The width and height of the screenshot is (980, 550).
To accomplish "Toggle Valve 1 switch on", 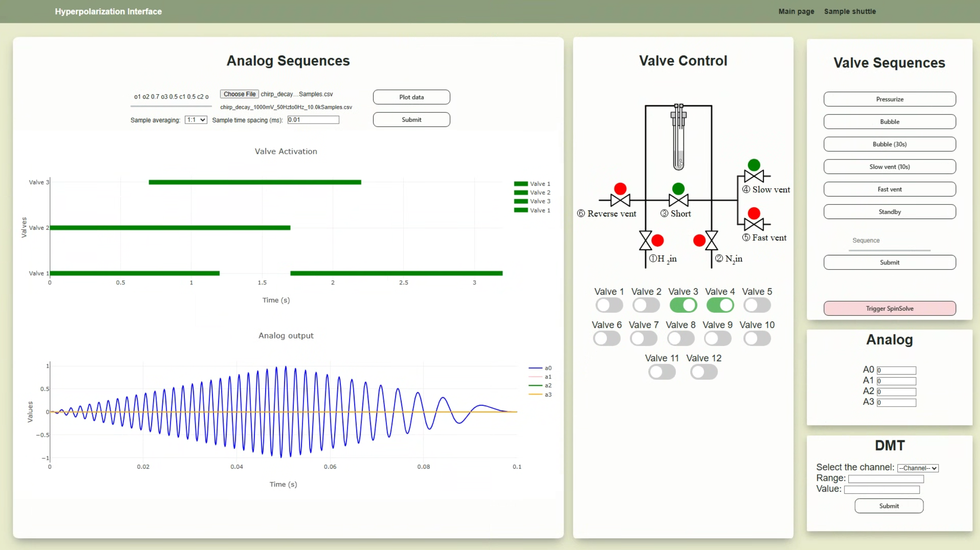I will tap(609, 305).
